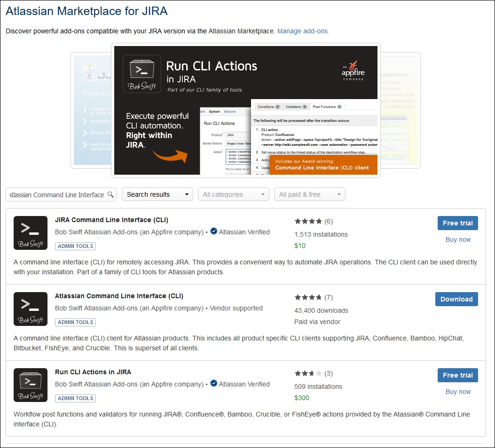Click the 509 installations text
This screenshot has height=448, width=495.
(x=318, y=386)
